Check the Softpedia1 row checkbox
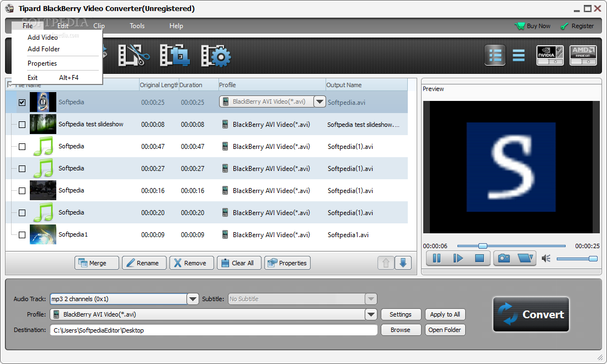This screenshot has height=364, width=607. tap(22, 235)
